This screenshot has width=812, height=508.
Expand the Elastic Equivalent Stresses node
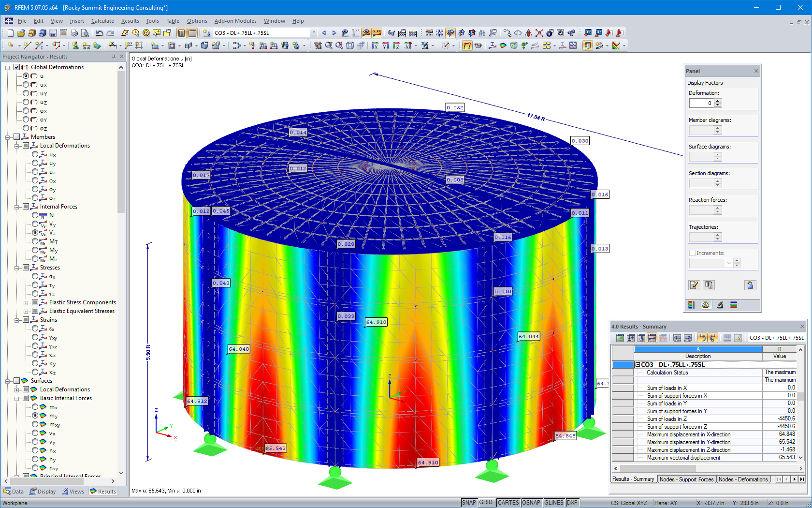[26, 311]
